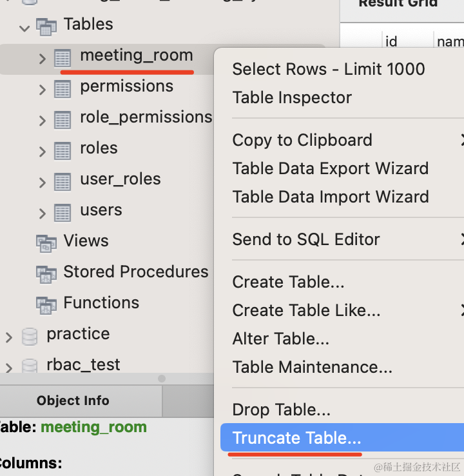This screenshot has width=464, height=476.
Task: Expand the users table node
Action: point(43,213)
